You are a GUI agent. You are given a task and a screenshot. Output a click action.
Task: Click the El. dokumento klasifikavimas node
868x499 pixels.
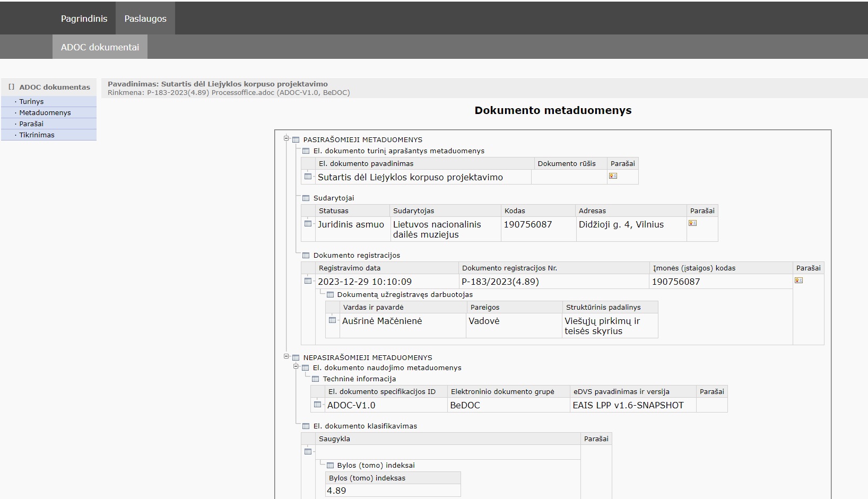[x=365, y=426]
